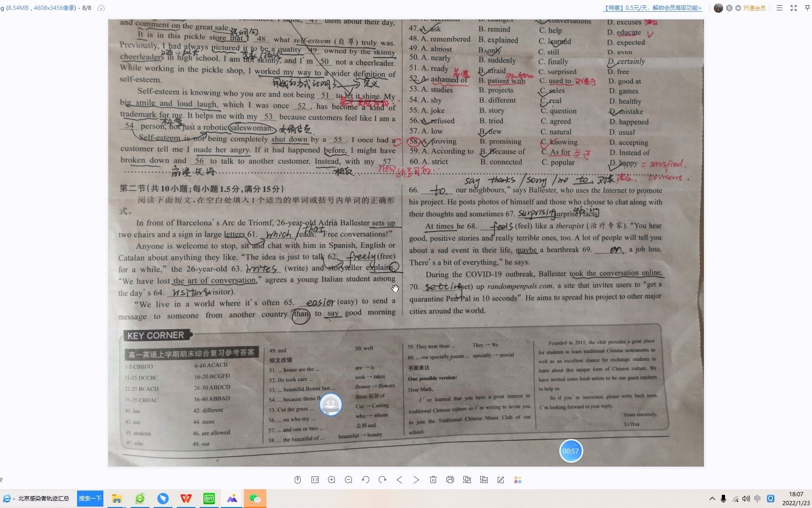Go to previous image
The image size is (812, 508).
tap(399, 480)
